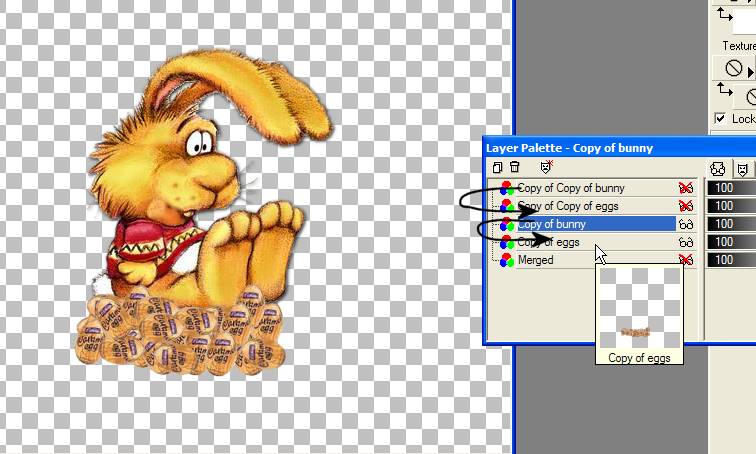Click the Create New Layer icon
Image resolution: width=756 pixels, height=454 pixels.
(x=497, y=167)
